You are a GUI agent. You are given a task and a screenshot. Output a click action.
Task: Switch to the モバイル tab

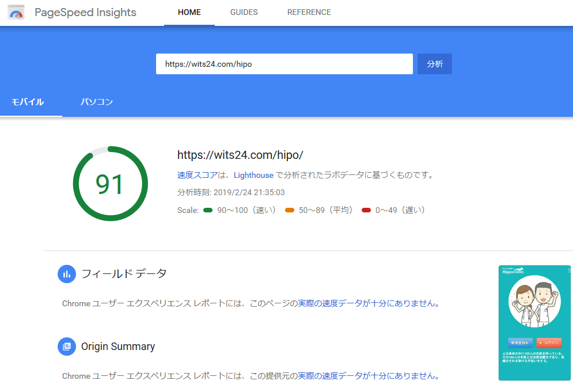(x=28, y=102)
